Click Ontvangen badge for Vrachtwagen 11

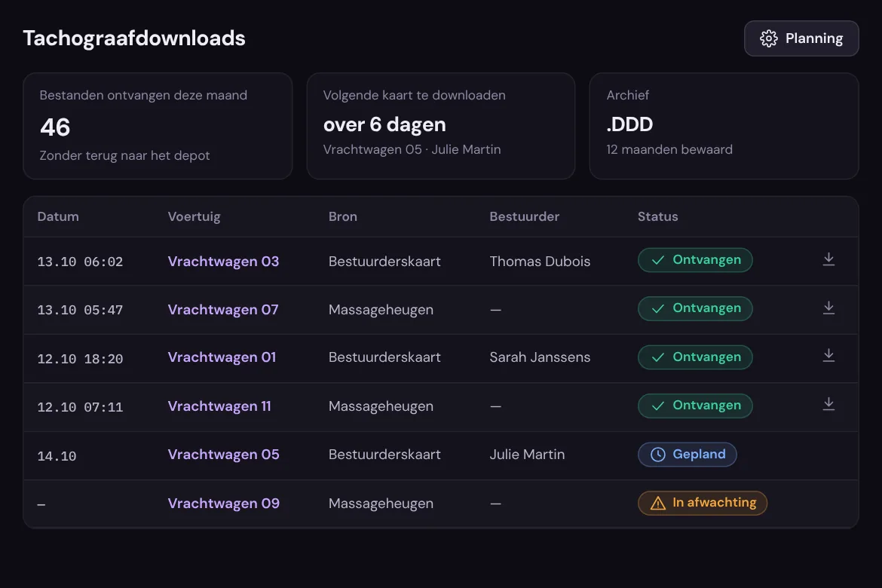coord(695,406)
